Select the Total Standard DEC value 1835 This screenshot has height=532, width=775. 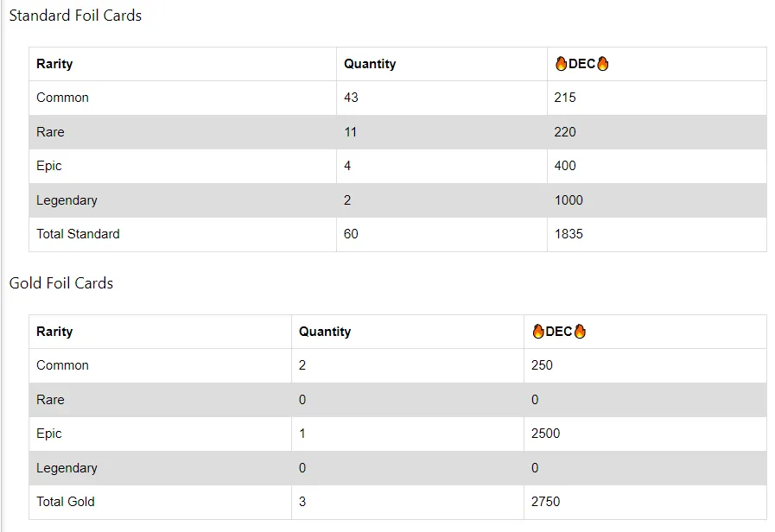pyautogui.click(x=569, y=234)
